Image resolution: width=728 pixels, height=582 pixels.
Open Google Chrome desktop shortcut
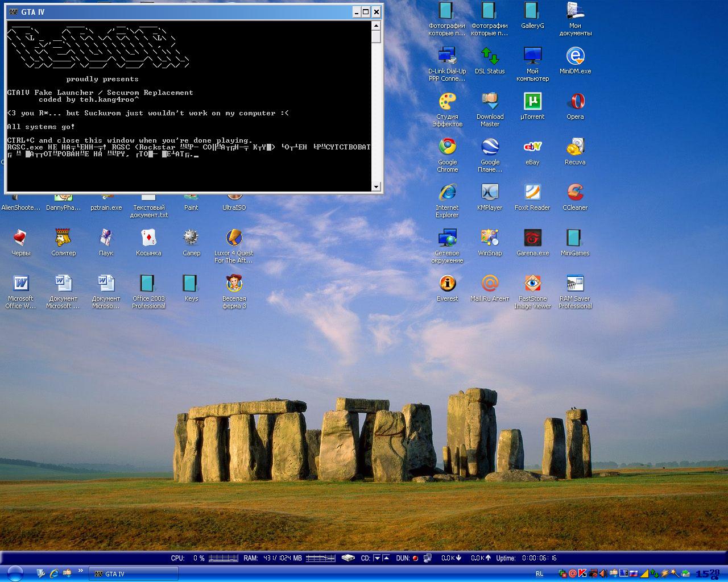point(447,155)
